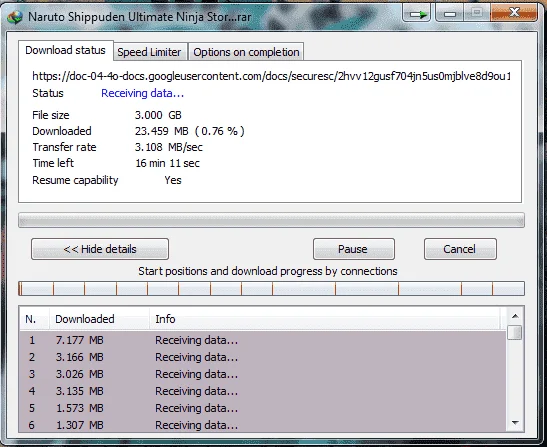Click the '23.459 MB ( 0.76 % )' value
Viewport: 547px width, 447px height.
click(x=190, y=131)
